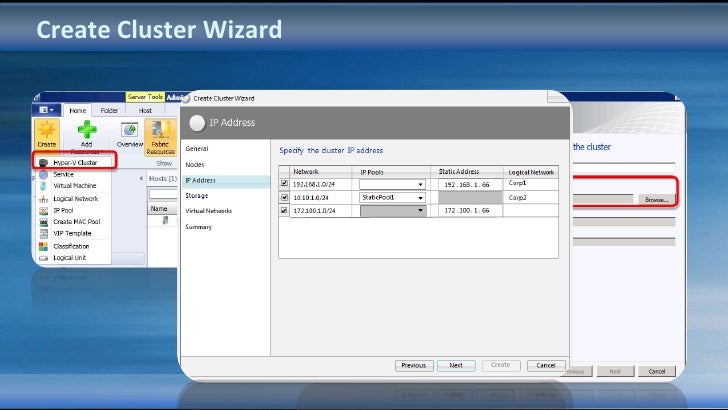Choose Virtual Machine from Create menu
This screenshot has width=728, height=410.
coord(74,186)
